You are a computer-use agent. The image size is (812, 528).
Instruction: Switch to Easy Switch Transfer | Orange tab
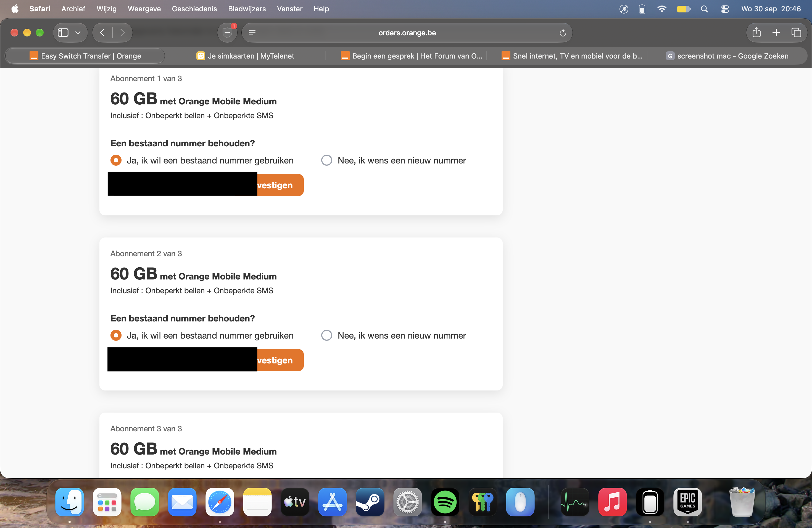click(85, 56)
